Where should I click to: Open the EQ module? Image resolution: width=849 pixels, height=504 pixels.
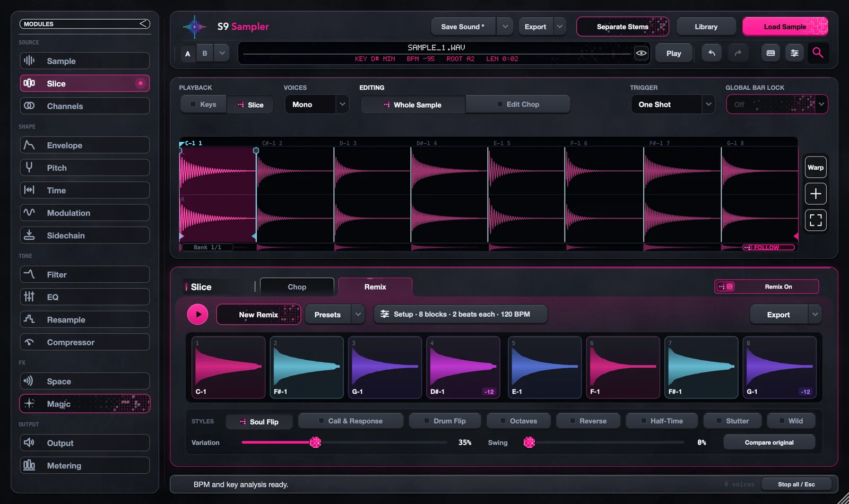click(x=85, y=297)
